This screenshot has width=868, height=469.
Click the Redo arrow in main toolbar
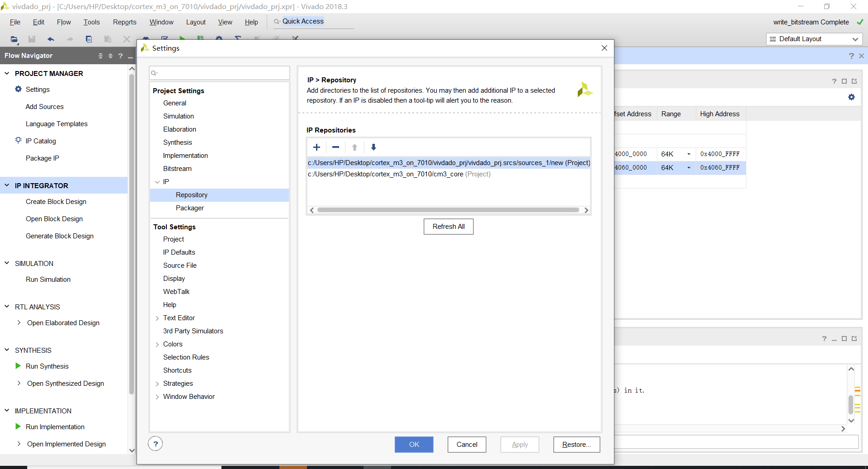(x=70, y=39)
